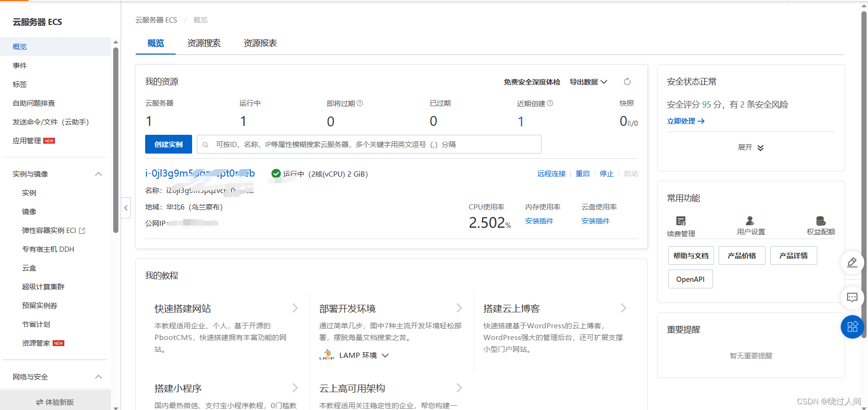
Task: Click the 产品价格 button
Action: pos(742,255)
